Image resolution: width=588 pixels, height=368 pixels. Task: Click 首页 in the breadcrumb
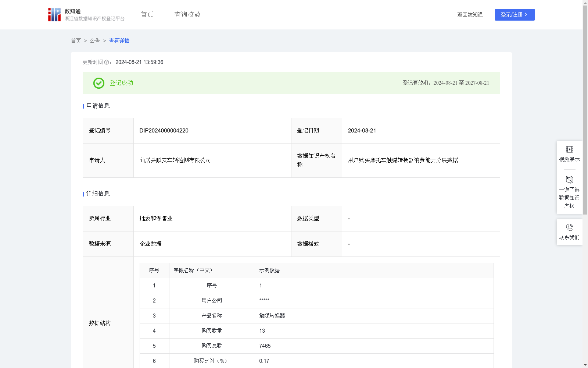(x=76, y=41)
